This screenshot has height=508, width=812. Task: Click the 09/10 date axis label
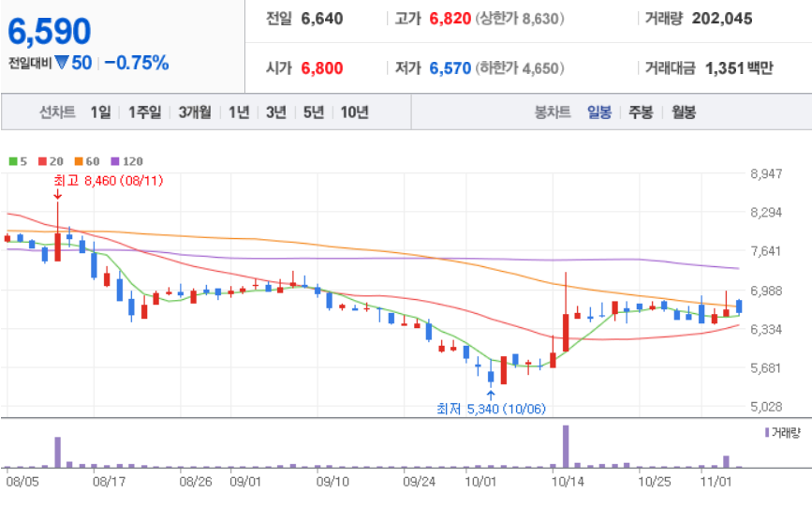(332, 482)
